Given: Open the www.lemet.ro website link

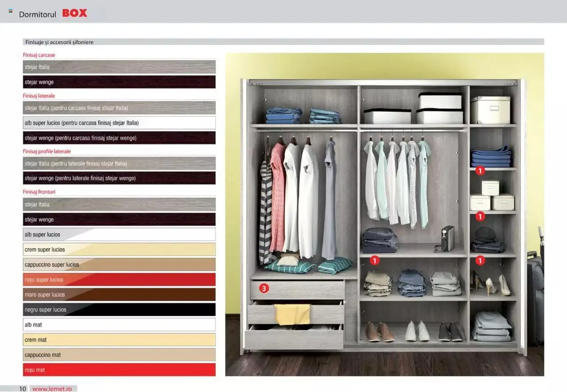Looking at the screenshot, I should (x=52, y=388).
